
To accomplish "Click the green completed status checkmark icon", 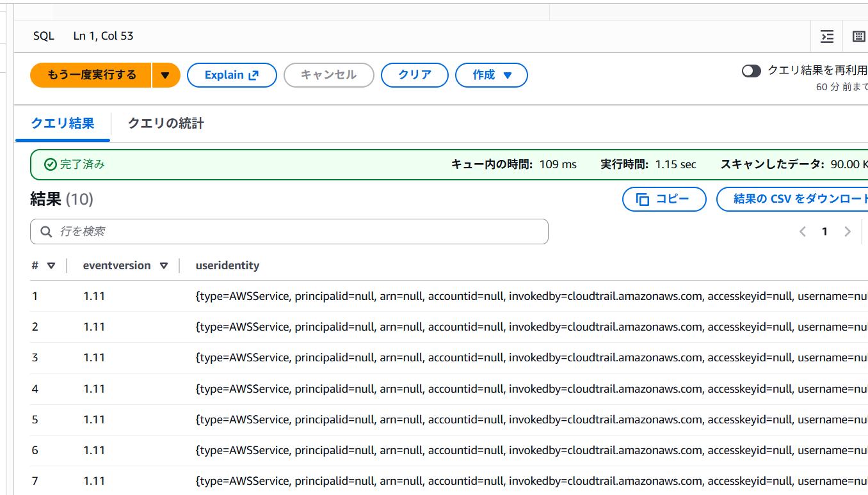I will tap(51, 164).
